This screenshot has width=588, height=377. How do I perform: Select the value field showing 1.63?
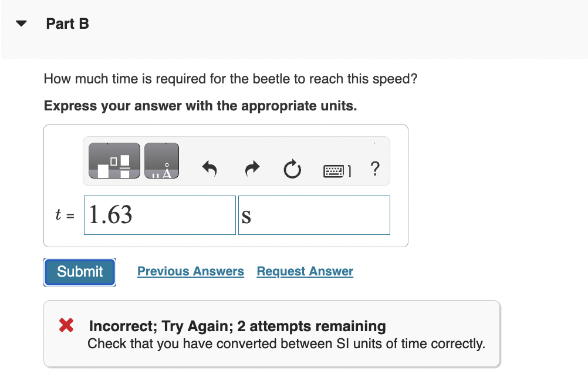point(160,215)
